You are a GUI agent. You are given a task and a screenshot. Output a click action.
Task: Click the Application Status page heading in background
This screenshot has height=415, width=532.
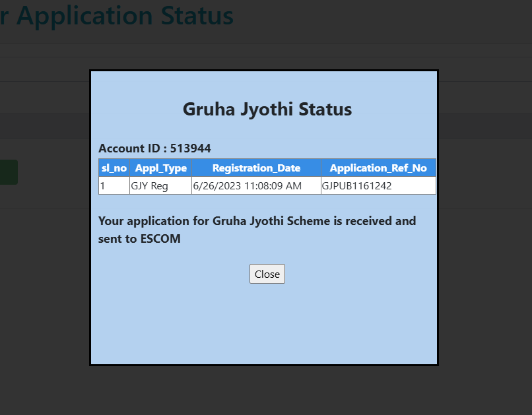(117, 16)
